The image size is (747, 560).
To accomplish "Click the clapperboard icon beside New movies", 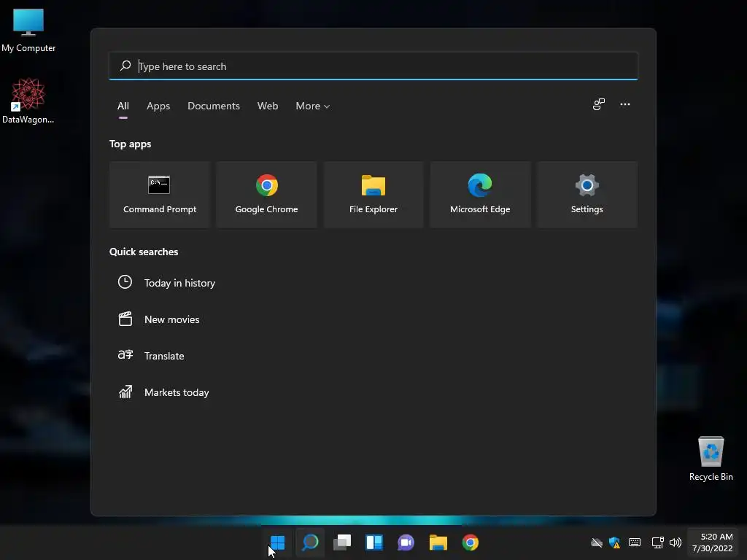I will coord(125,319).
